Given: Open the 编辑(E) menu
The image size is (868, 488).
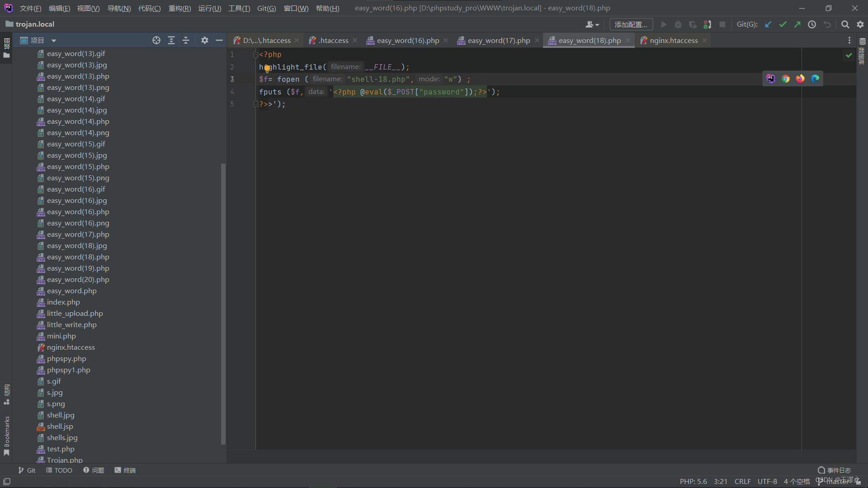Looking at the screenshot, I should pos(59,8).
